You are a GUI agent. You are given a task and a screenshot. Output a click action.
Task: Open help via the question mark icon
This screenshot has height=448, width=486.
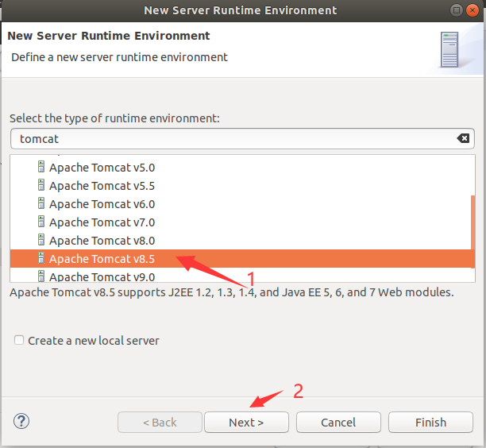point(21,421)
